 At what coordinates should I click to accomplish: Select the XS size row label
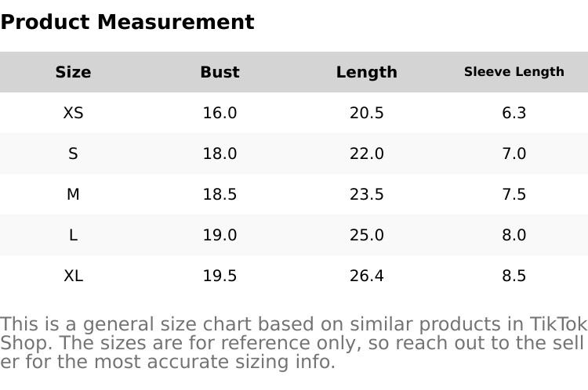point(73,113)
